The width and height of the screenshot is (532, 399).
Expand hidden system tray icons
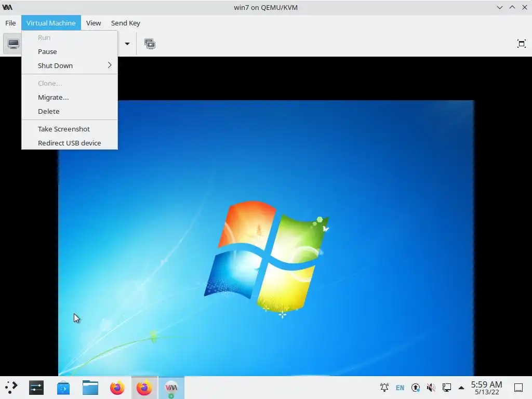tap(461, 388)
